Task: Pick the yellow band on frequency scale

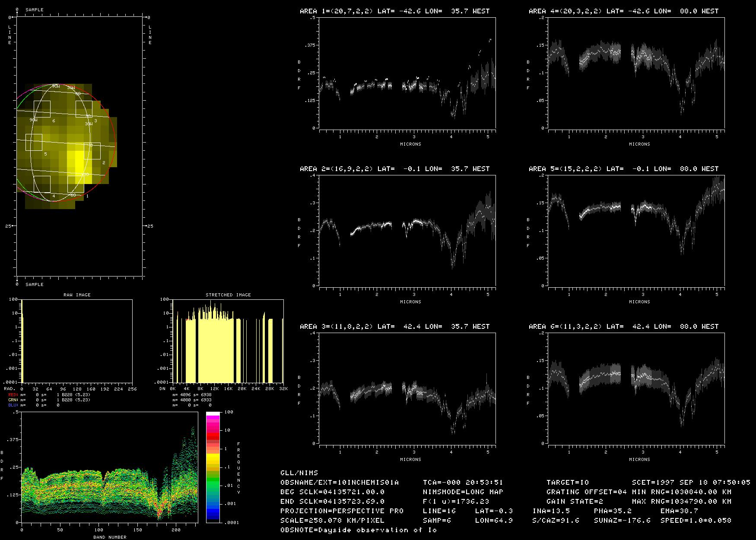Action: tap(213, 459)
